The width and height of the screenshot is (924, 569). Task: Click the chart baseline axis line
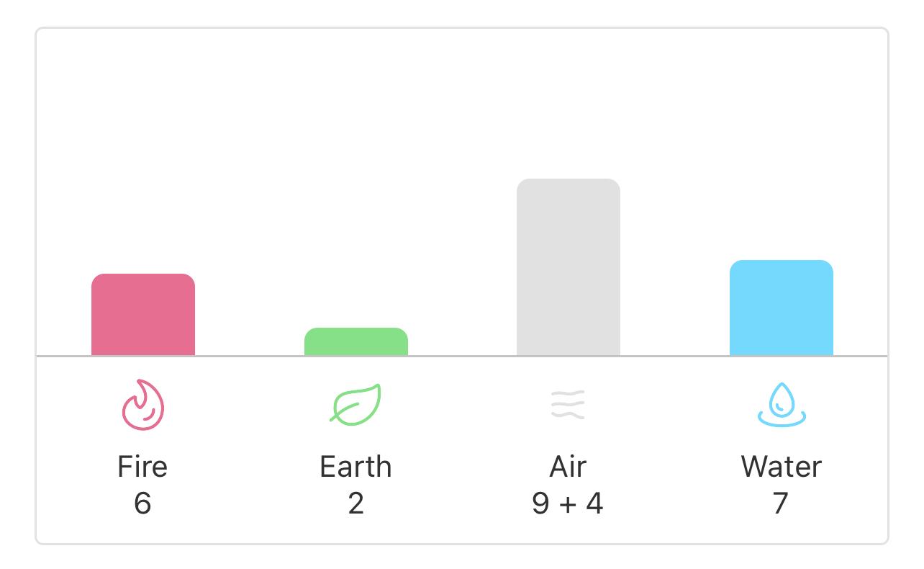point(462,356)
